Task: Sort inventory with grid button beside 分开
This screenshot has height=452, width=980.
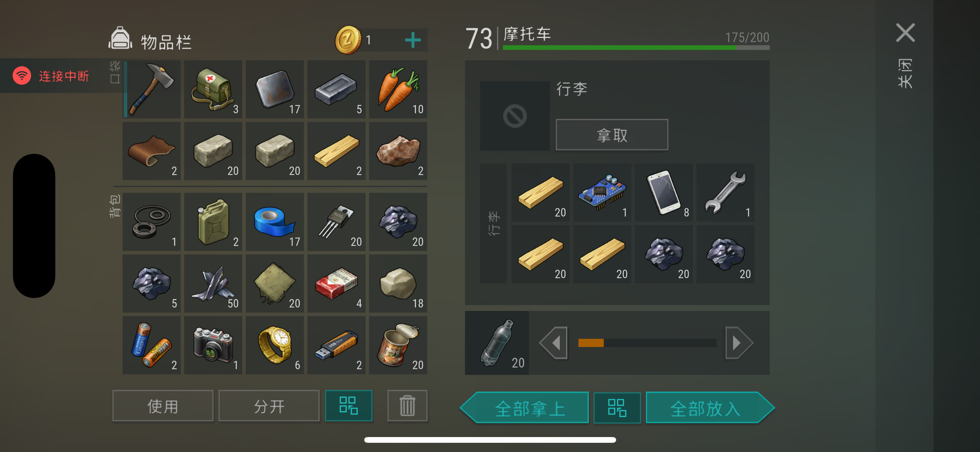Action: pos(349,406)
